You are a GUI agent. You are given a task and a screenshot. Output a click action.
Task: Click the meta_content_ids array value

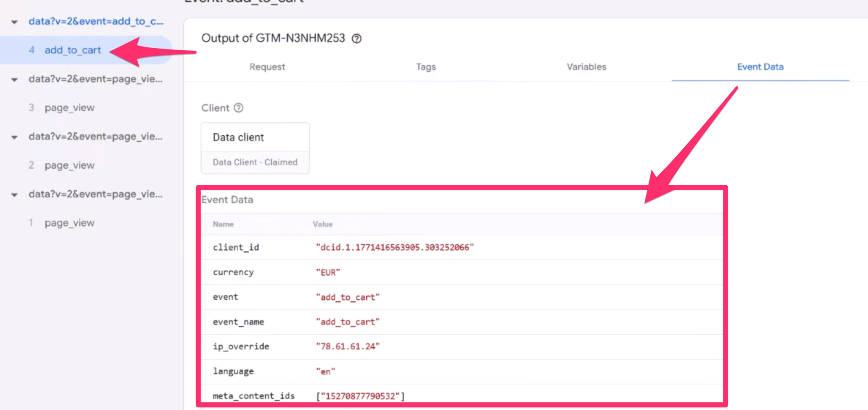click(360, 396)
